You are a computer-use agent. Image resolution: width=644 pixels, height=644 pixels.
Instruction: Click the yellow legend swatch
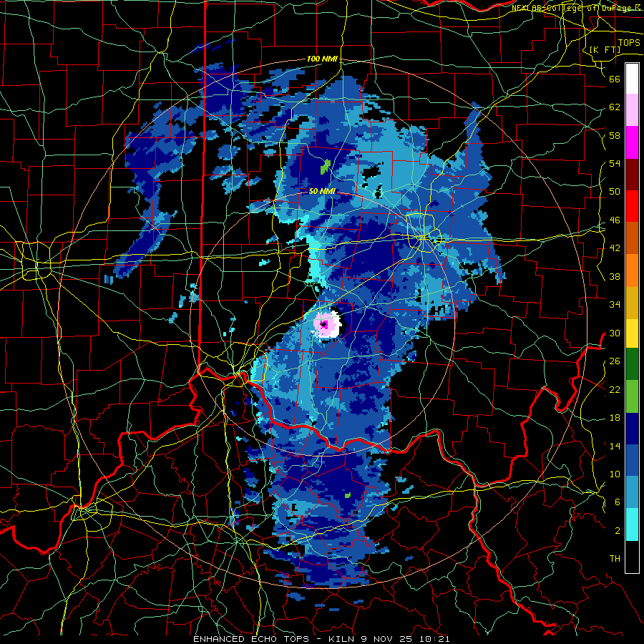(x=632, y=333)
